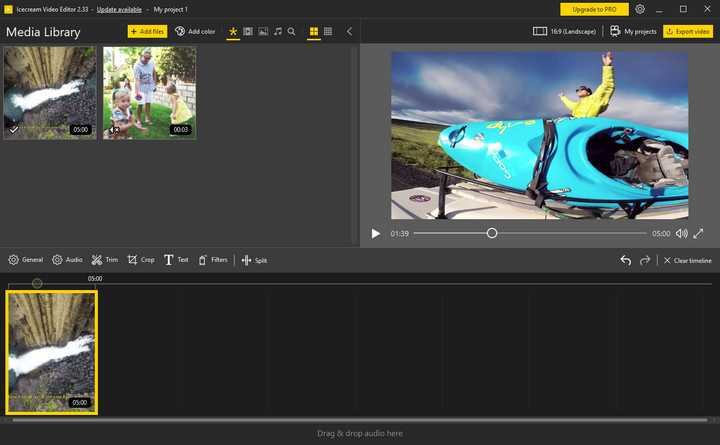Screen dimensions: 720x445
Task: Show only audio files filter tab
Action: tap(277, 32)
